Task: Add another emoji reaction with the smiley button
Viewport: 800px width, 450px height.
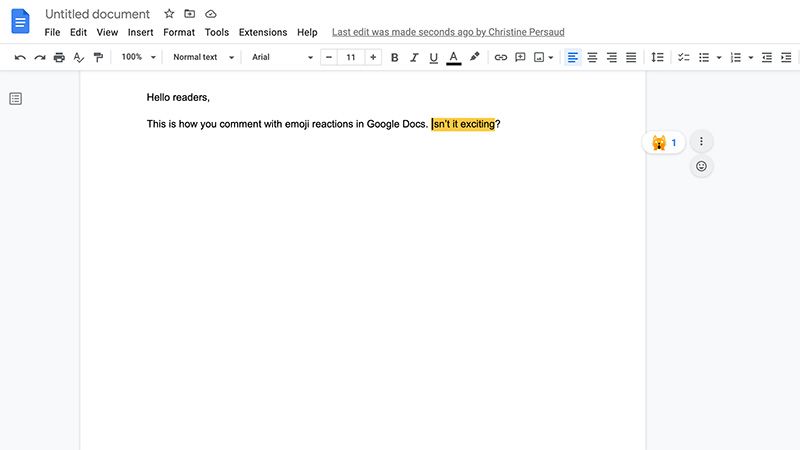Action: (x=702, y=166)
